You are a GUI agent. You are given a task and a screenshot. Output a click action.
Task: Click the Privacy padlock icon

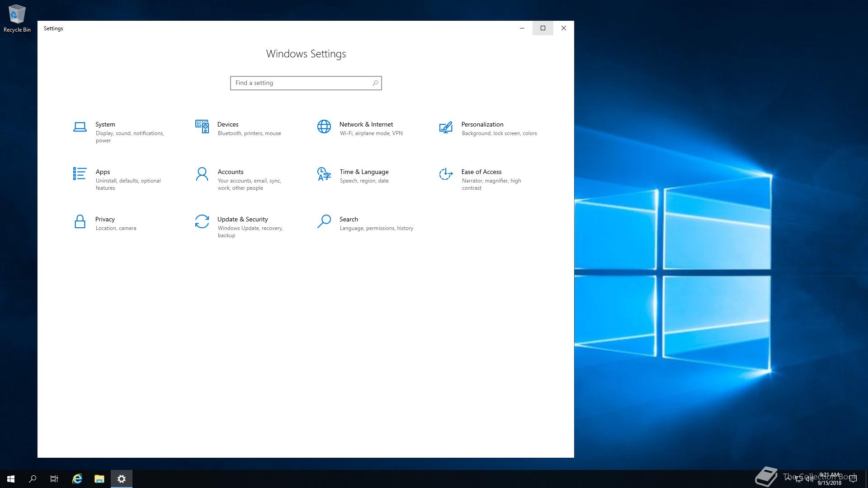pos(80,221)
